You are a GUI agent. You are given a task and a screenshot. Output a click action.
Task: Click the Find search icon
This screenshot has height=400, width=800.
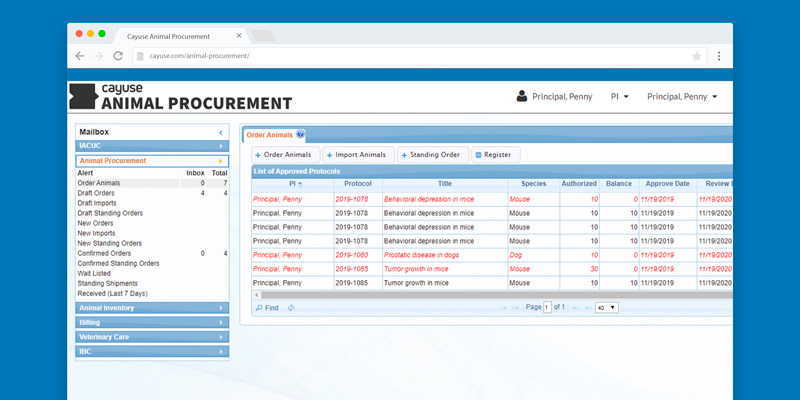click(259, 308)
